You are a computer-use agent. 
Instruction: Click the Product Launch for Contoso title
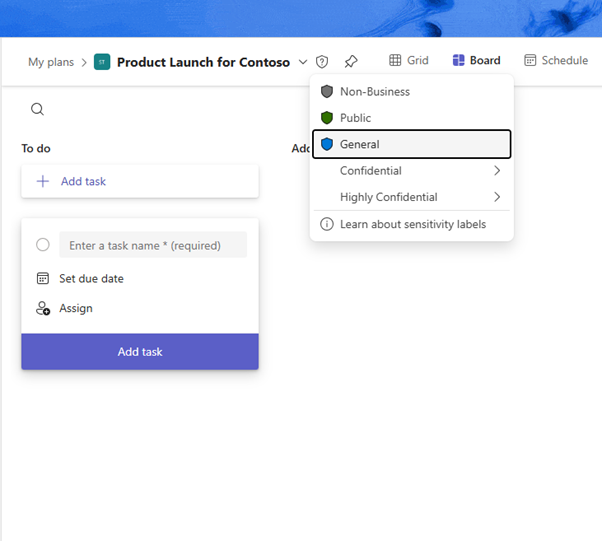[x=203, y=62]
